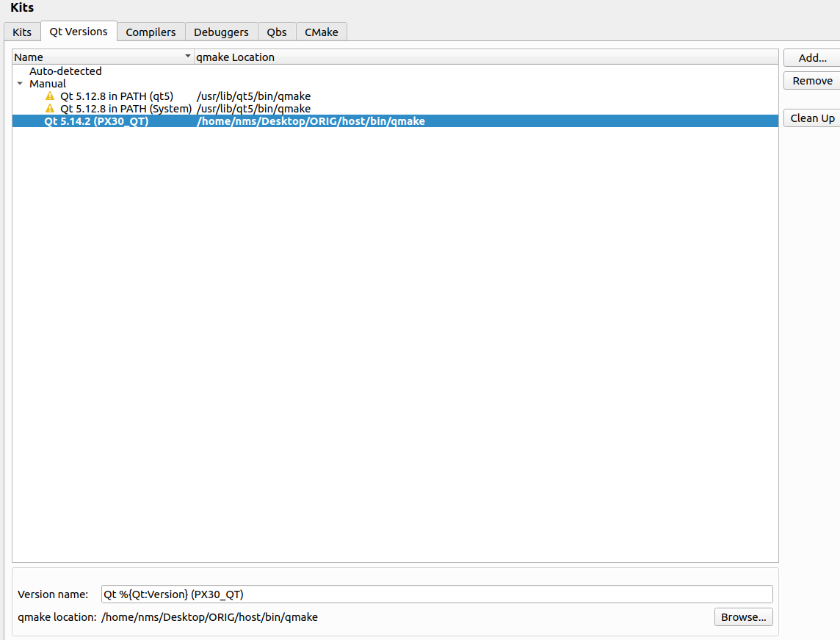Image resolution: width=840 pixels, height=640 pixels.
Task: Click Browse... for qmake location
Action: pyautogui.click(x=743, y=617)
